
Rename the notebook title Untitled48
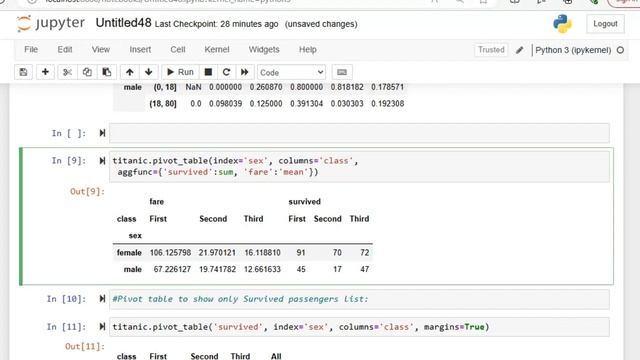[123, 23]
